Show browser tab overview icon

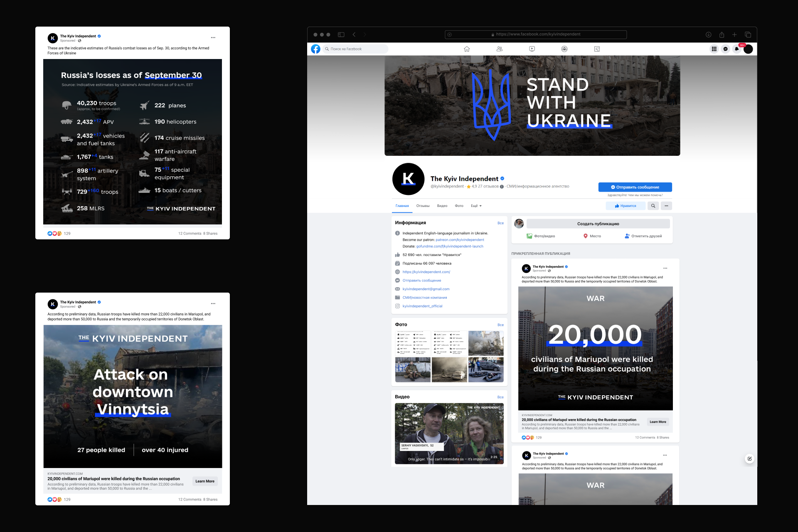748,34
